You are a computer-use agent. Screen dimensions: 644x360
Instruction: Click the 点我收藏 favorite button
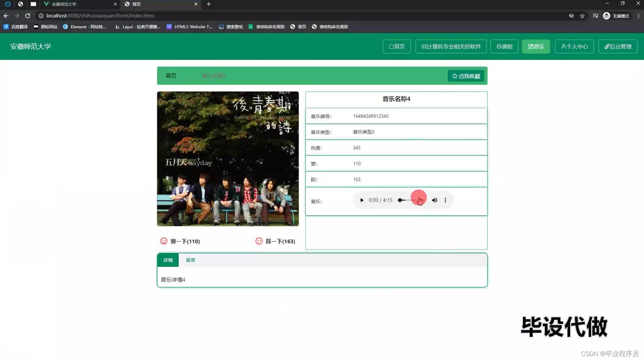tap(466, 76)
